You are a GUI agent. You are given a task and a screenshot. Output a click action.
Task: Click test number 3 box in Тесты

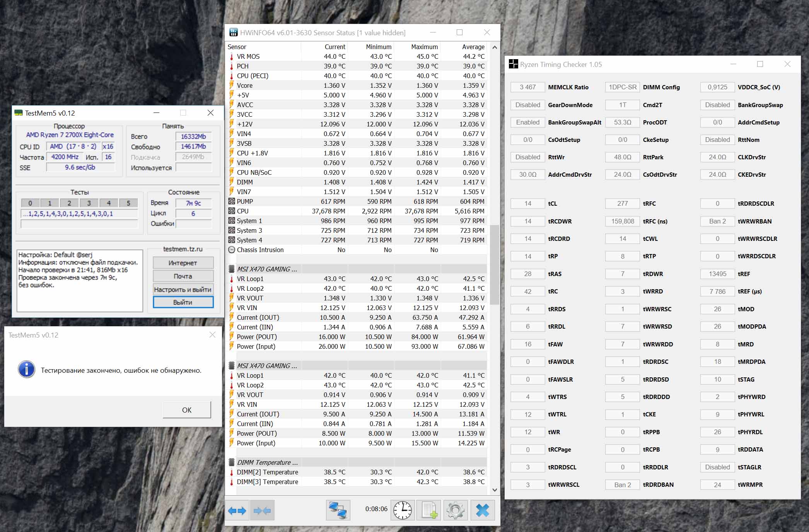(x=89, y=203)
